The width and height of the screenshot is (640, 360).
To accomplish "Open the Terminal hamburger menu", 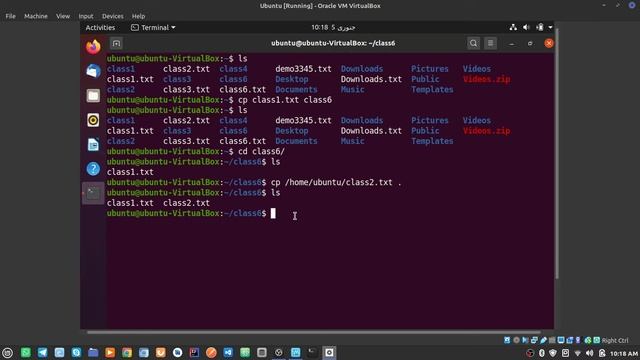I will click(x=490, y=43).
